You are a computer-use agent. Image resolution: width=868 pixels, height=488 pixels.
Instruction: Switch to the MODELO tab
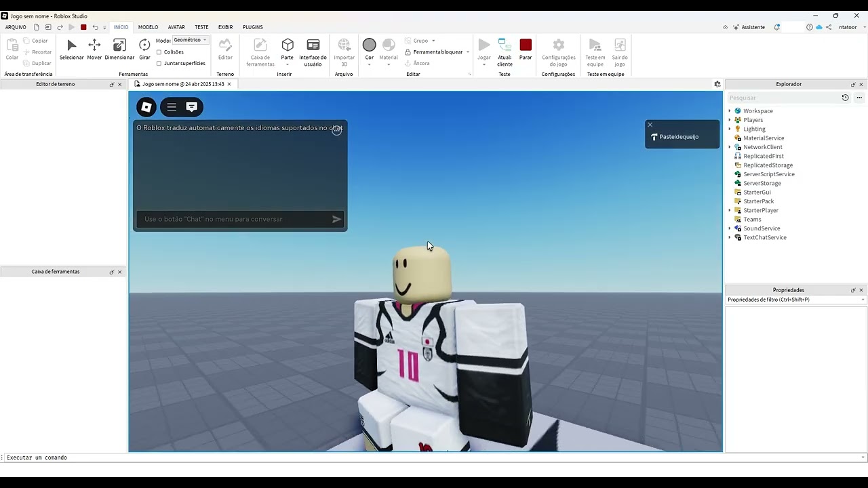[x=148, y=27]
